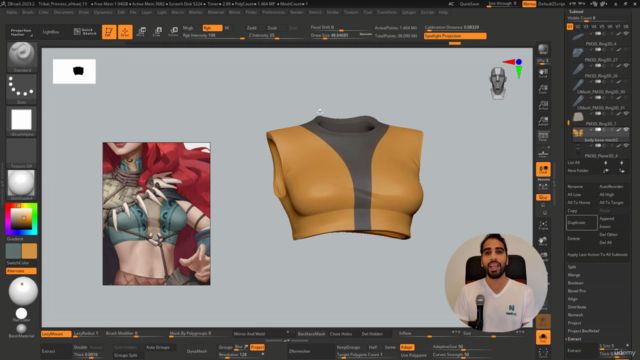
Task: Click the Alternate color button
Action: [21, 271]
